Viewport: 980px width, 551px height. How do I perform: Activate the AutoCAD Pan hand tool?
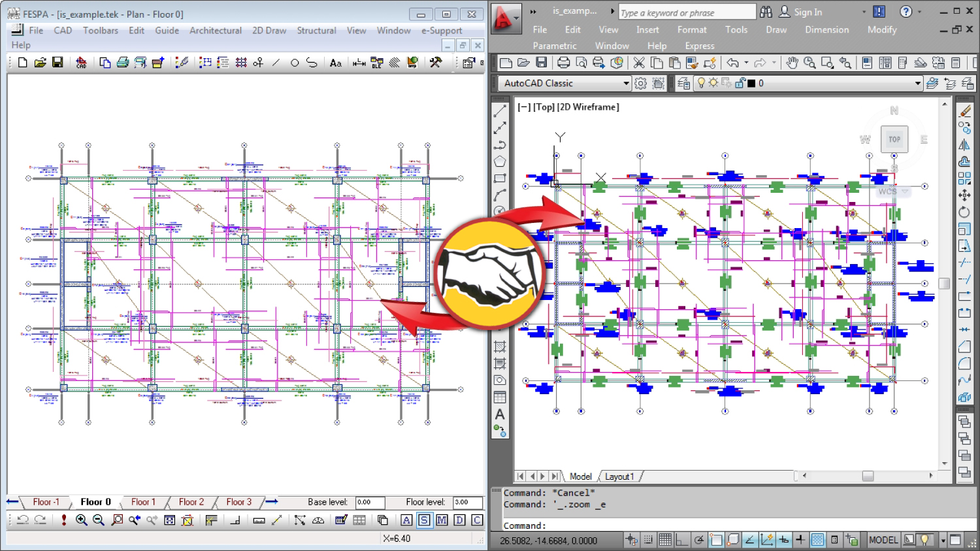792,63
